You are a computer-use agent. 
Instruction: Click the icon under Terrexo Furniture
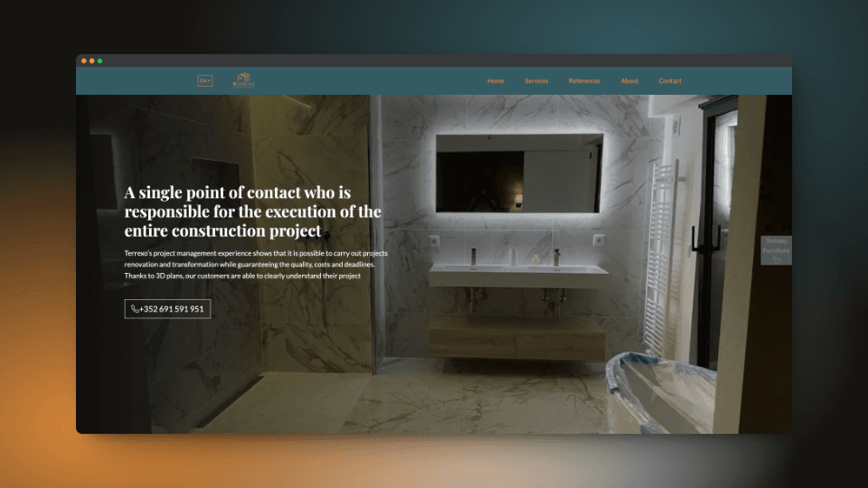776,259
